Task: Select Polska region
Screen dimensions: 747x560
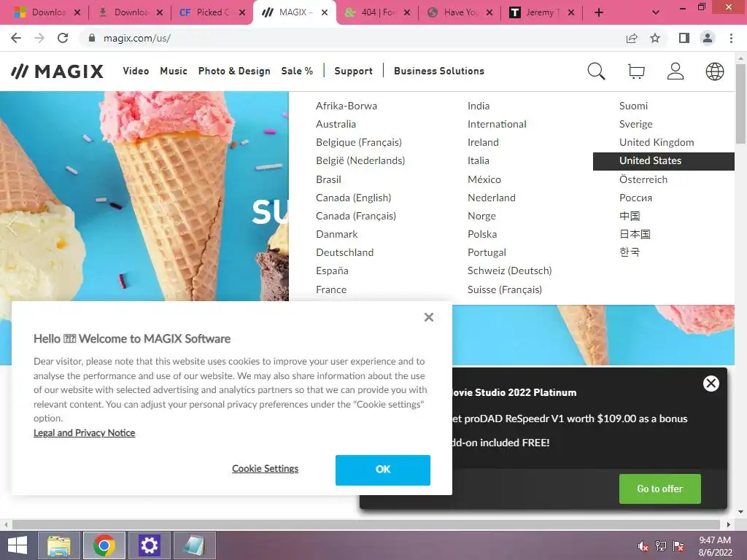Action: (482, 234)
